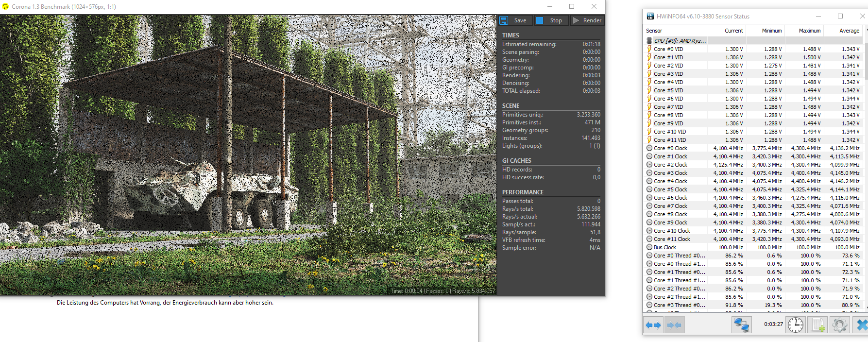The width and height of the screenshot is (868, 342).
Task: Click the 4,125.4 MHz Core #2 current value
Action: point(728,165)
